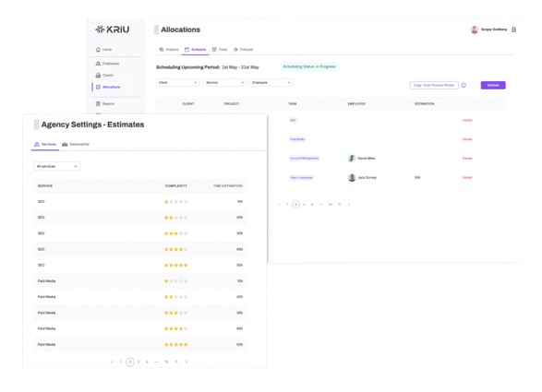Go to page 1 in Allocations pagination

click(x=287, y=205)
